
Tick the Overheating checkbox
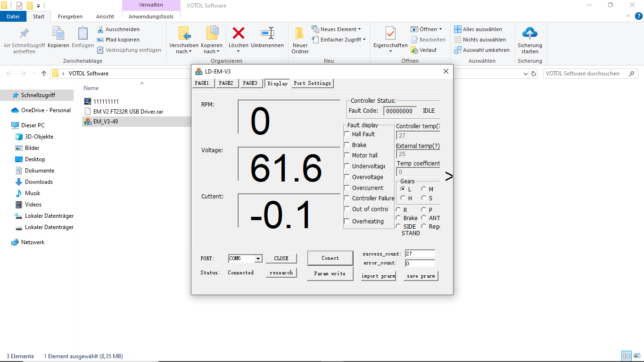[x=347, y=222]
